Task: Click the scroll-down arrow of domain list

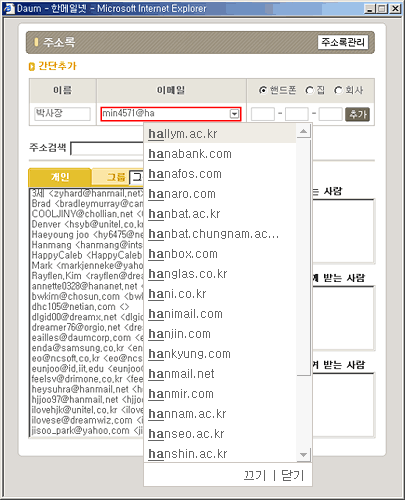Action: [303, 454]
